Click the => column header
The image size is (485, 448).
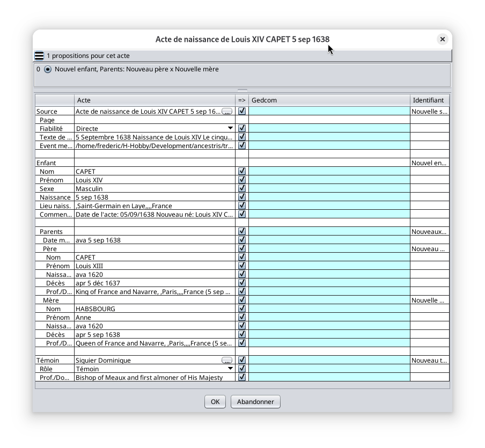coord(242,100)
